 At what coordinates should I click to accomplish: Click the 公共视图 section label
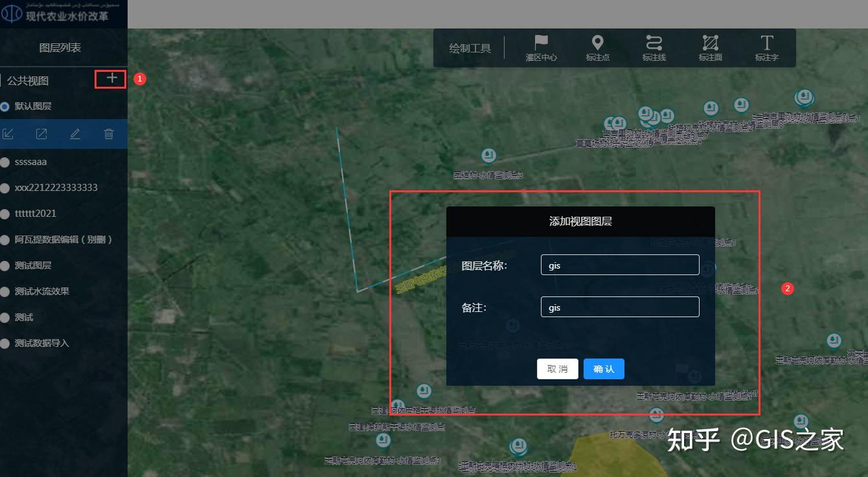[x=28, y=81]
